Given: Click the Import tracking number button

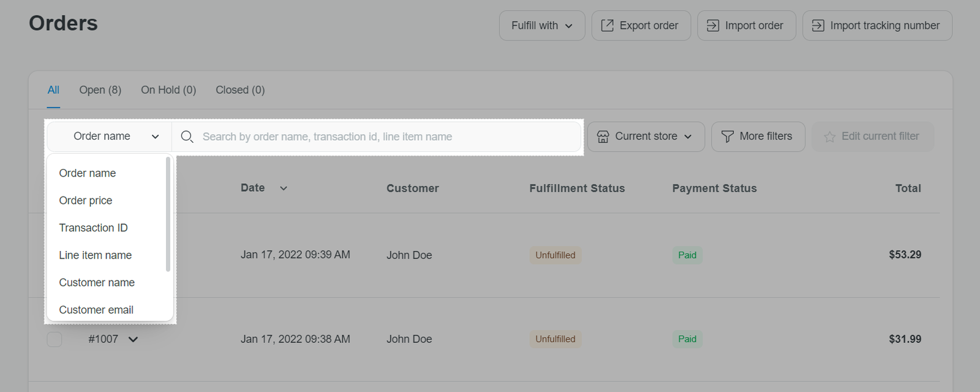Looking at the screenshot, I should click(877, 26).
